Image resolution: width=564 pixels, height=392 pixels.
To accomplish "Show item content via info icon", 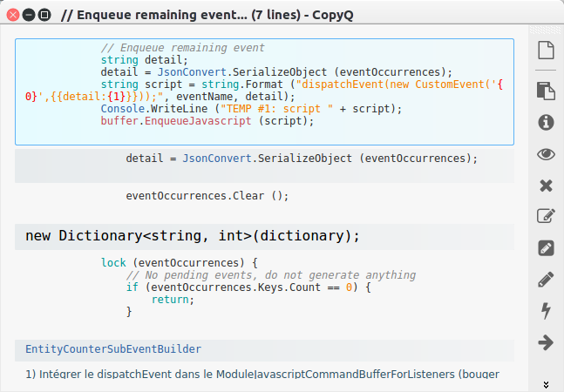I will [546, 122].
